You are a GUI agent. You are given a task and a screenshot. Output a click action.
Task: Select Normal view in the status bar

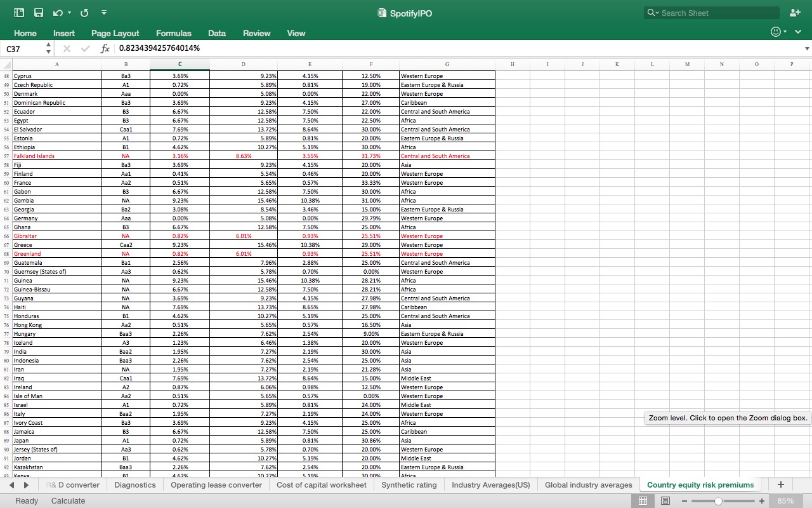pyautogui.click(x=643, y=501)
